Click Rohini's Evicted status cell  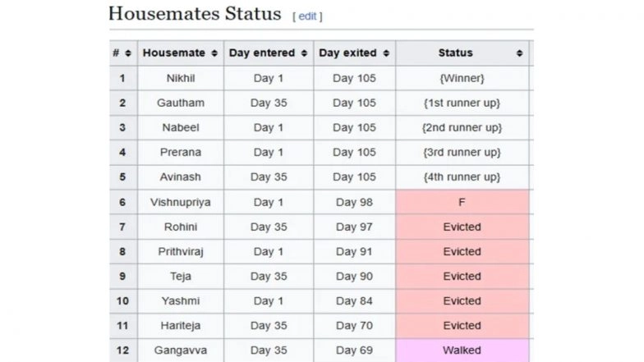pyautogui.click(x=462, y=227)
